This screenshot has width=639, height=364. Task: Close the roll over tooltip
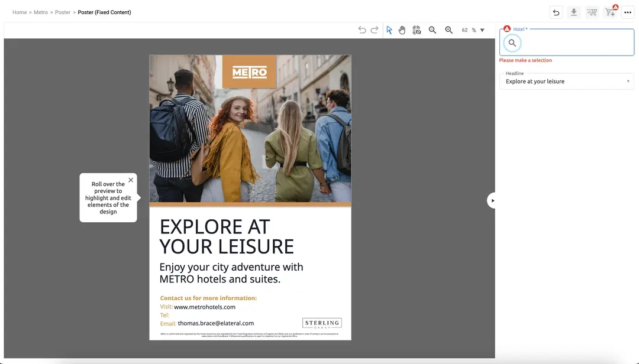click(x=131, y=180)
